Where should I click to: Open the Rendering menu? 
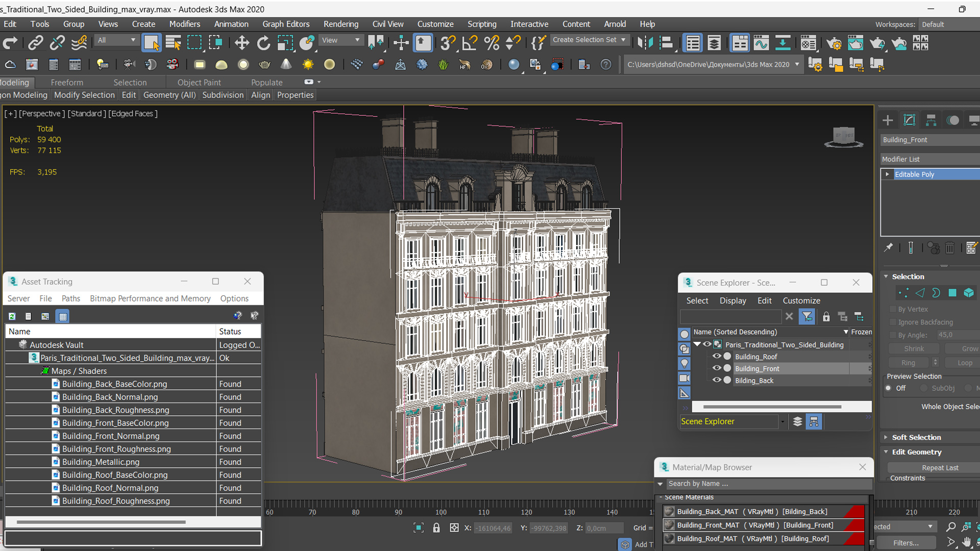340,24
